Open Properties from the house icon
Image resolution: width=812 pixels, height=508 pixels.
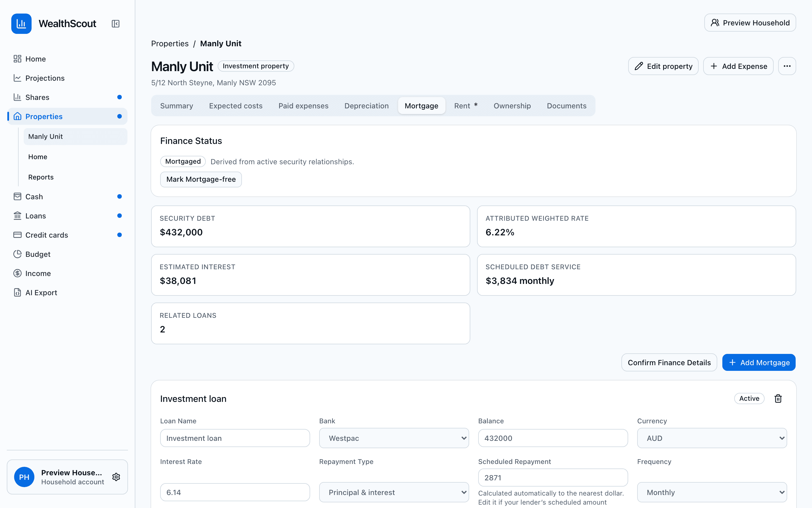coord(17,116)
